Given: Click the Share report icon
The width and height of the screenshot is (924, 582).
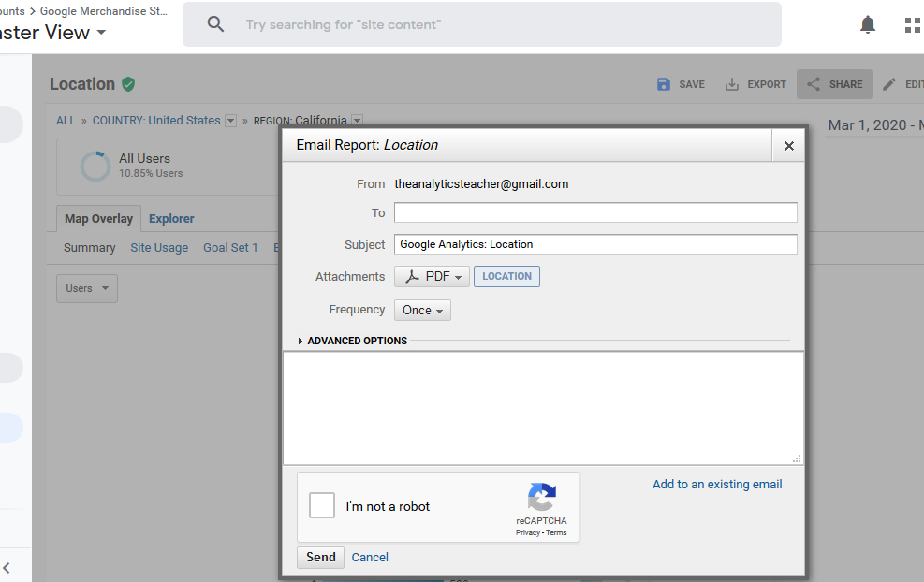Looking at the screenshot, I should [814, 84].
